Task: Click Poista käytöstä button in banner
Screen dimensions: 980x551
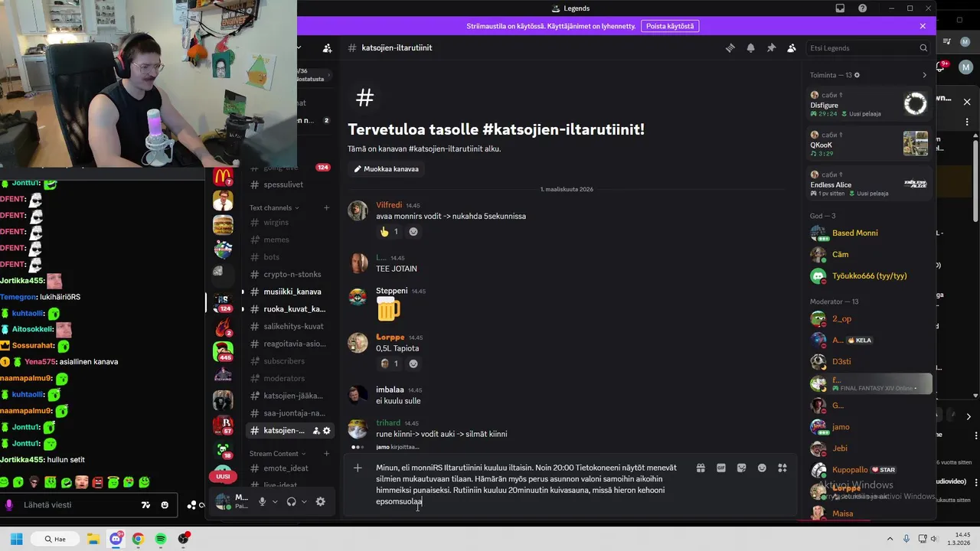Action: tap(670, 26)
